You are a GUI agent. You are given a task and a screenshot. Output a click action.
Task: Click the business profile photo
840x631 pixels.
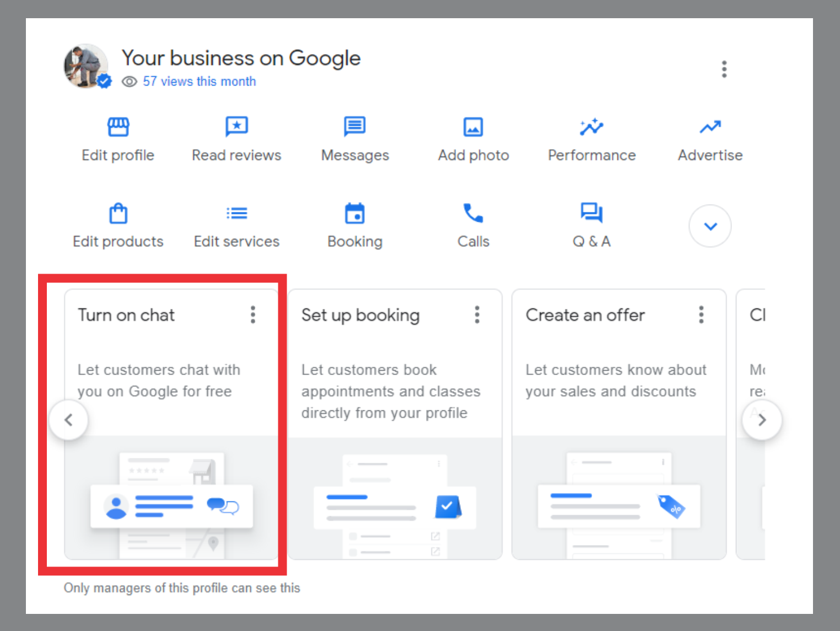pyautogui.click(x=86, y=66)
